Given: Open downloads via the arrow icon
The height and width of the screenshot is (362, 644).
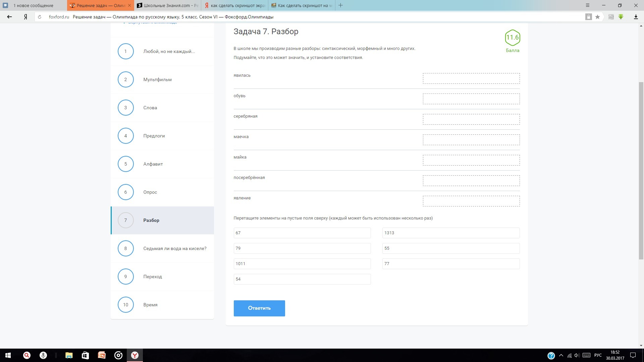Looking at the screenshot, I should 636,17.
